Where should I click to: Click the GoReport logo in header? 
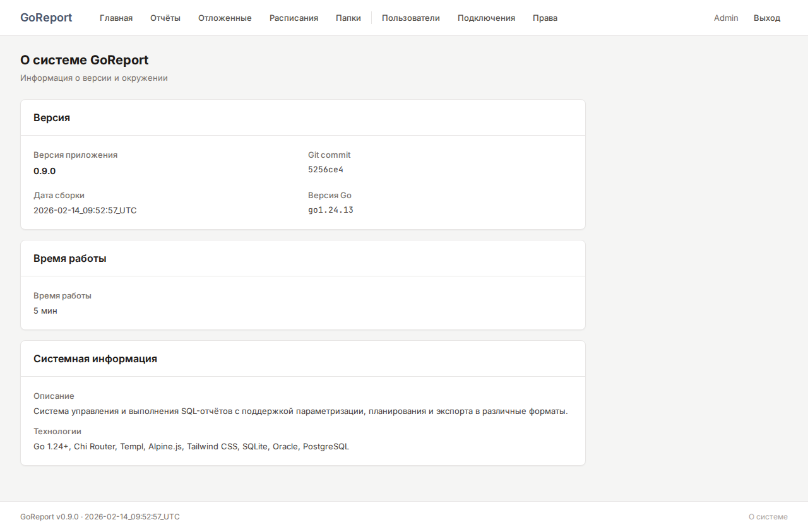(x=46, y=18)
